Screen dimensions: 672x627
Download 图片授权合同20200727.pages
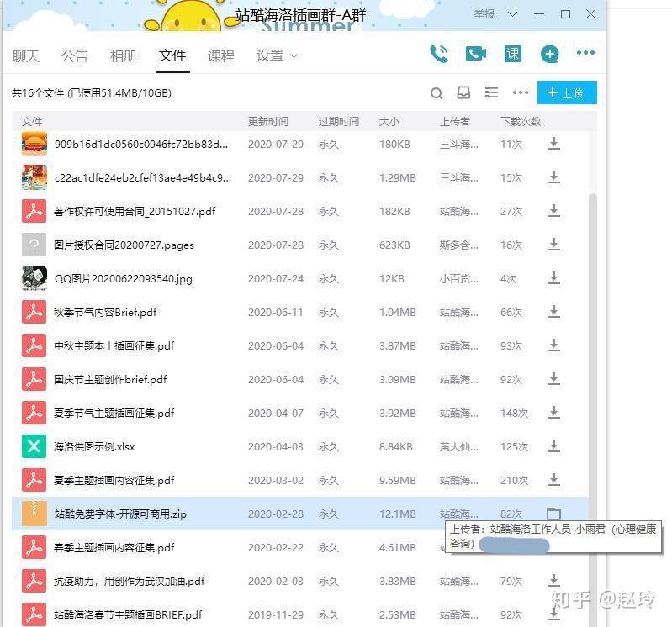click(x=553, y=245)
